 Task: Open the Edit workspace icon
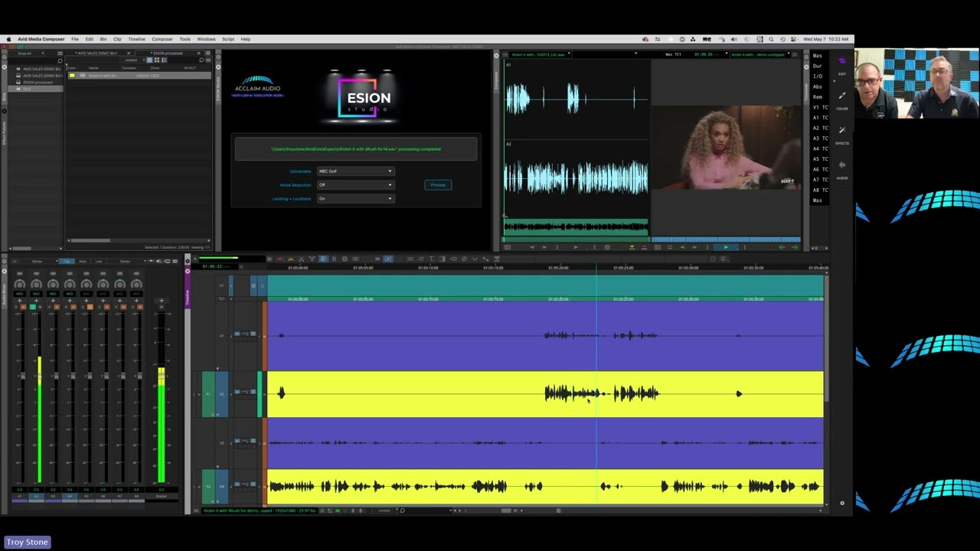[842, 61]
